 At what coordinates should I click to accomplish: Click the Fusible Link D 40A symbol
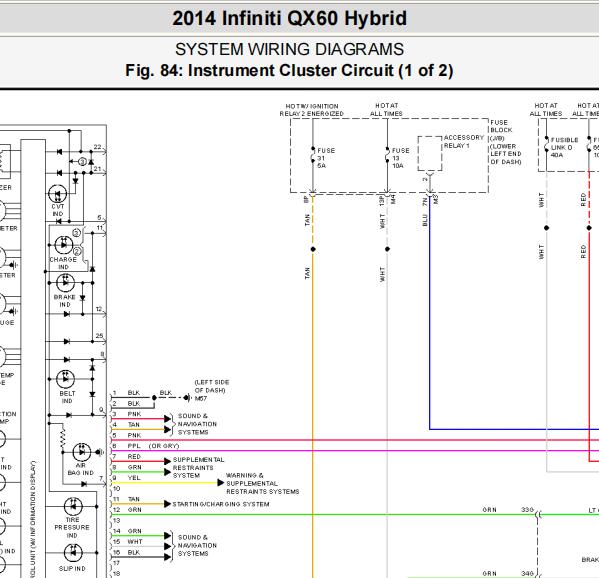click(547, 146)
